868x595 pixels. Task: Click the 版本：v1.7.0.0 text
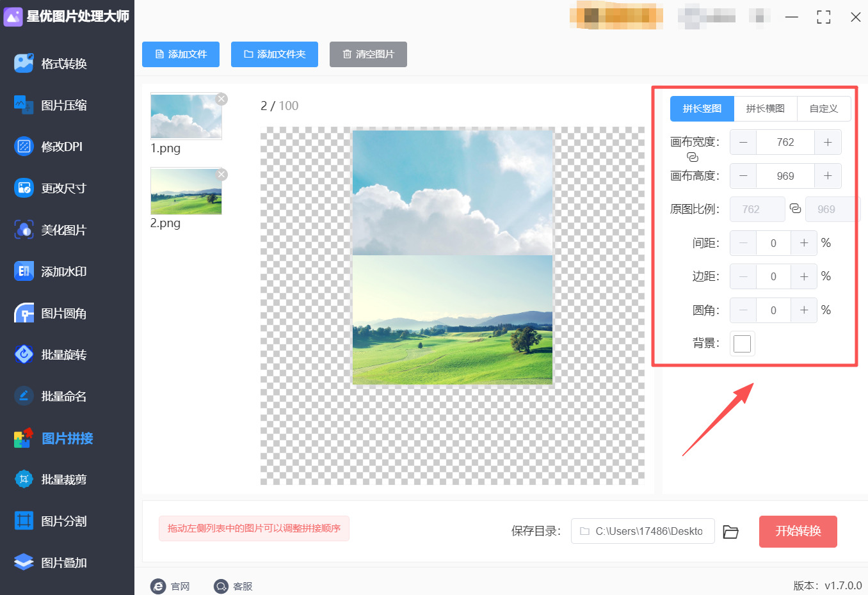click(x=828, y=585)
